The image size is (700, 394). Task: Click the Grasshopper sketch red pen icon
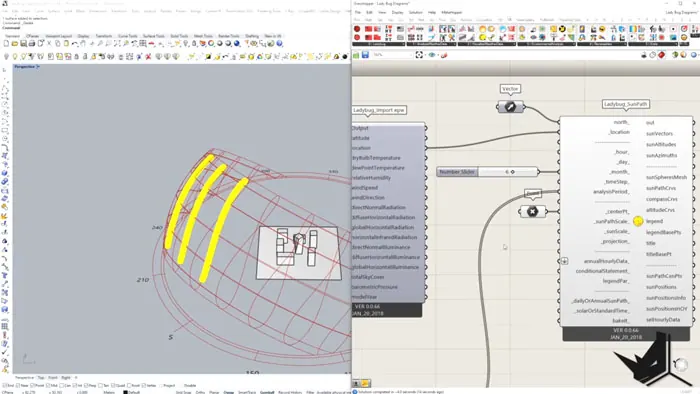point(443,55)
